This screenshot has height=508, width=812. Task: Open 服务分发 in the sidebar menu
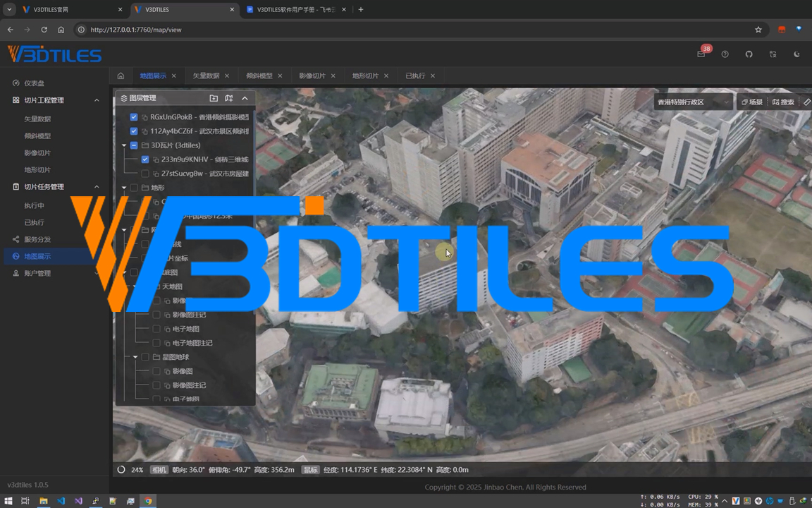[x=37, y=239]
